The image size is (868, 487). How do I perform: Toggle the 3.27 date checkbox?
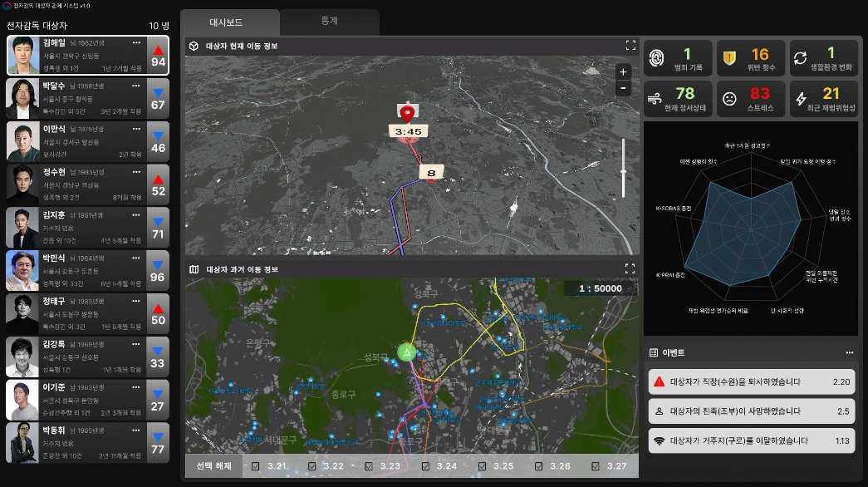click(596, 466)
